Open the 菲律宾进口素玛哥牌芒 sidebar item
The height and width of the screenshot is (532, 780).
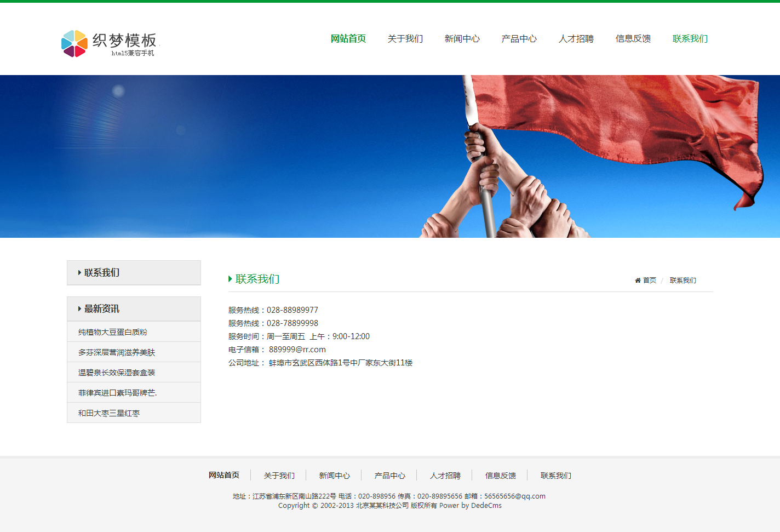117,393
